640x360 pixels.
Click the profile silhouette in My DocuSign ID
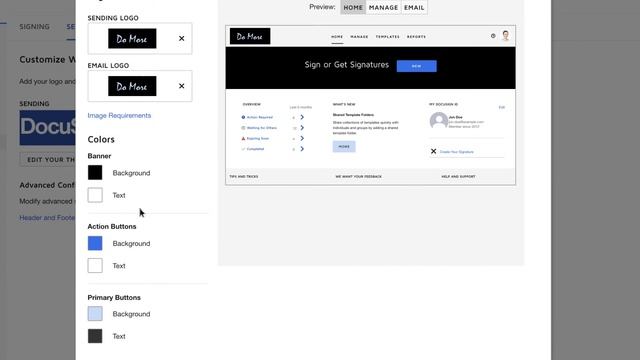click(438, 121)
